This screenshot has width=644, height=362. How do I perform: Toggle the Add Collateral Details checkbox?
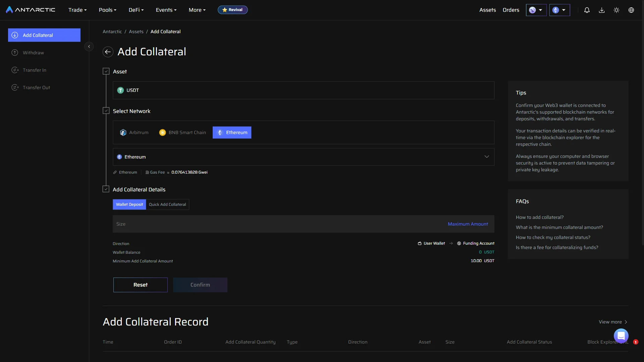pyautogui.click(x=106, y=189)
